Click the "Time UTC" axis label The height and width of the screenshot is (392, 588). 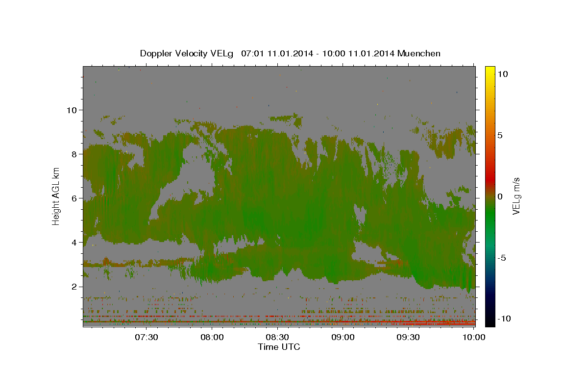click(279, 347)
